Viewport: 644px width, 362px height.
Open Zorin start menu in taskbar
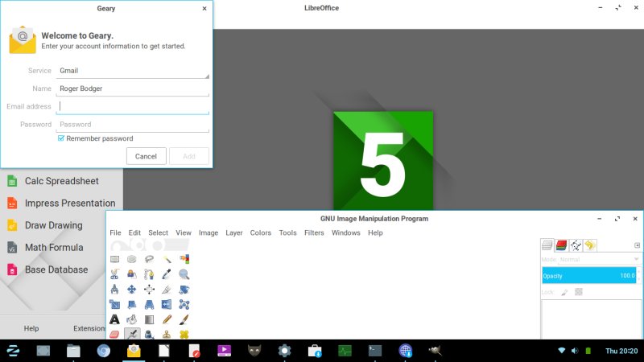[13, 351]
